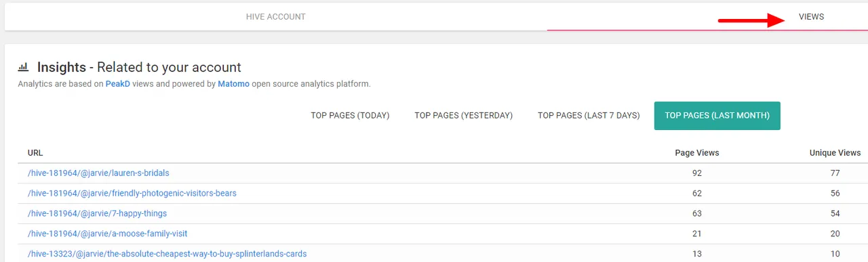Open the a-moose-family-visit post link

coord(108,234)
